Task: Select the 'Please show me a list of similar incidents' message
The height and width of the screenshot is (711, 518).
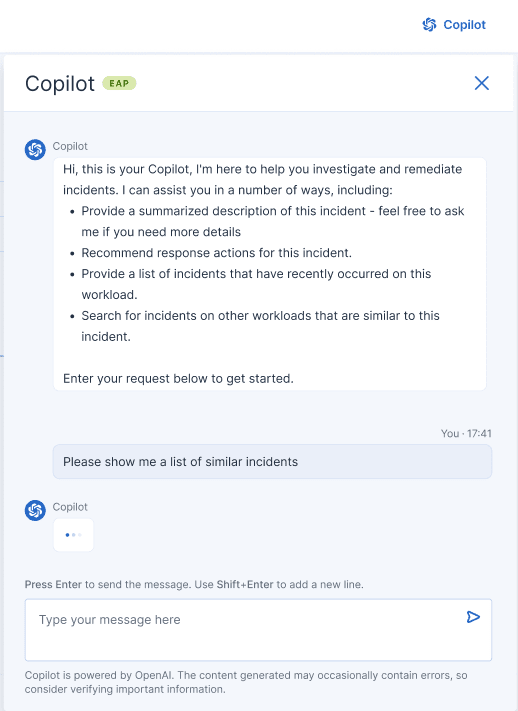Action: (x=272, y=462)
